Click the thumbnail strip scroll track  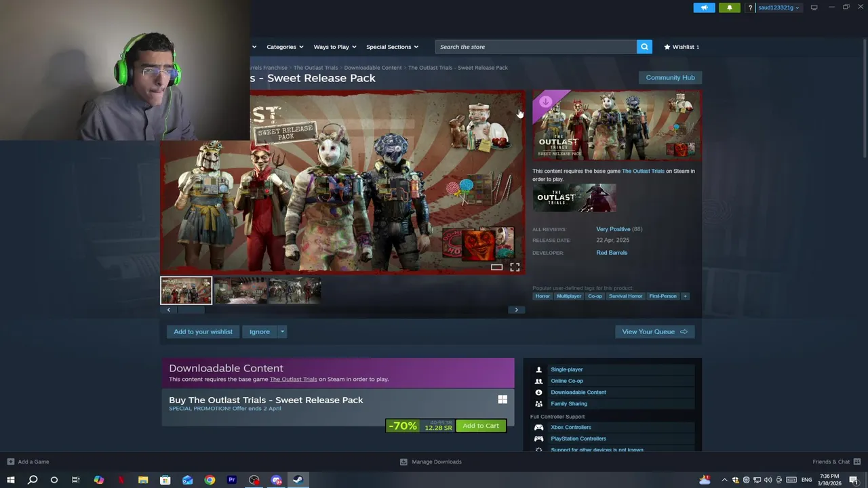[x=342, y=310]
